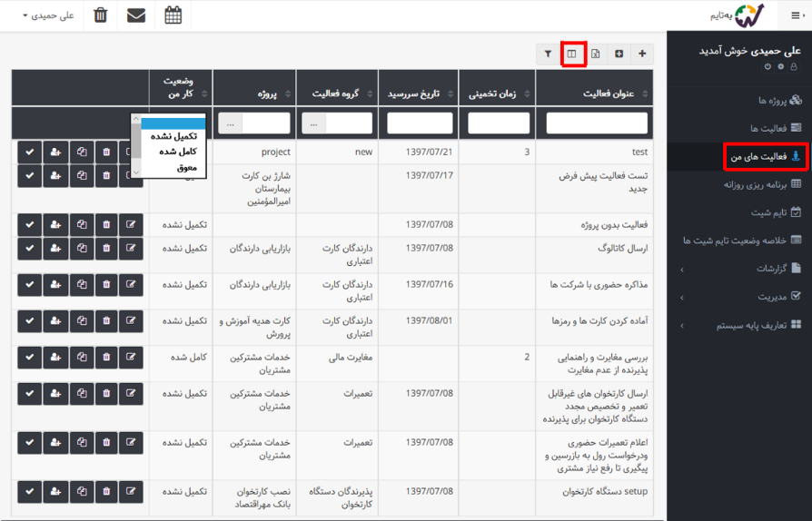This screenshot has width=812, height=521.
Task: Click the Excel export icon in toolbar
Action: (596, 54)
